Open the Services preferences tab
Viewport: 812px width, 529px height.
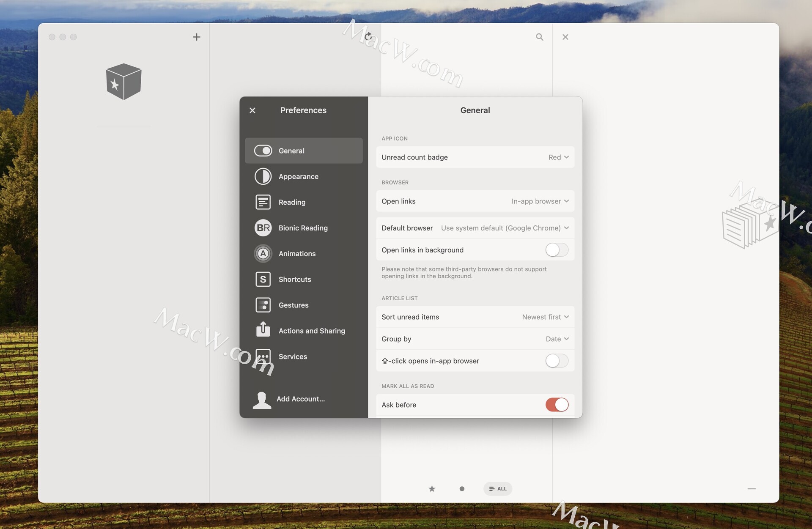coord(304,356)
